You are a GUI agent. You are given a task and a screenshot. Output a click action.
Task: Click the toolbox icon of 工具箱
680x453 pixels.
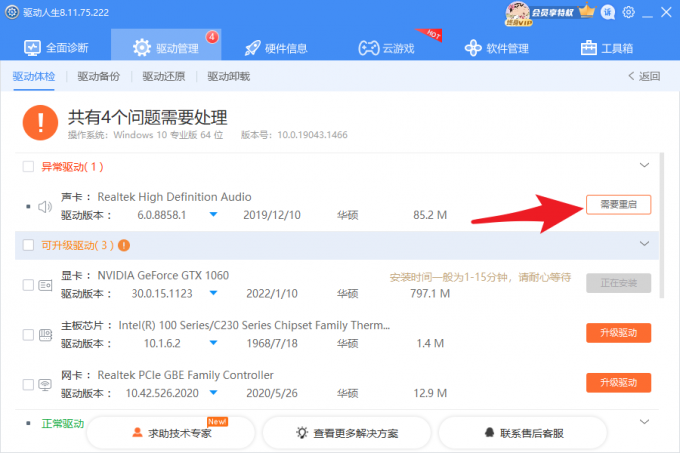coord(588,48)
